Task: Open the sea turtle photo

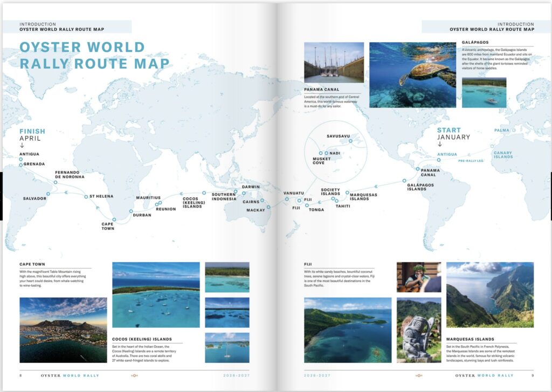Action: [x=412, y=75]
